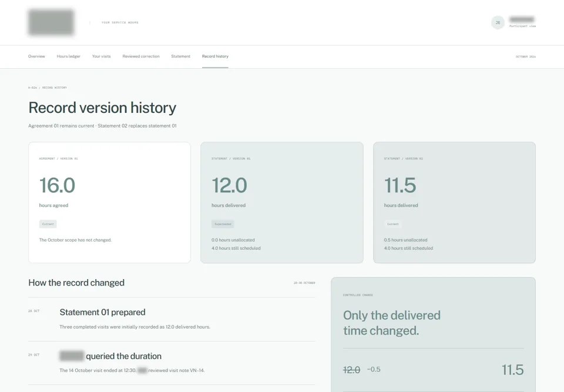Viewport: 564px width, 392px height.
Task: Open the queried the duration entry
Action: [x=172, y=363]
